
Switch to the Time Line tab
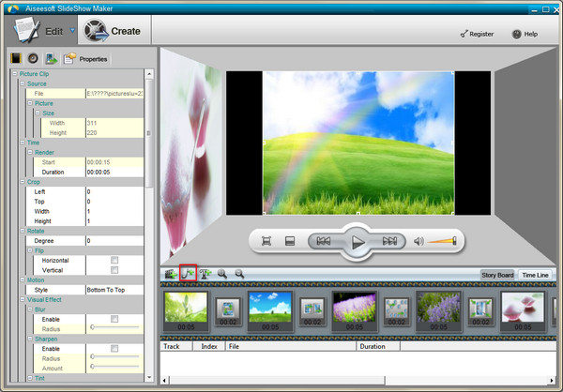[x=536, y=275]
